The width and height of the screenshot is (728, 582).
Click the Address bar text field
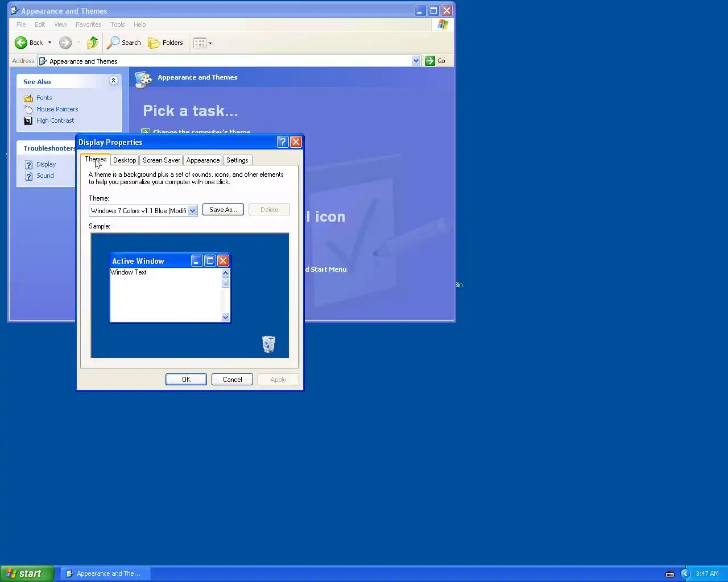pos(229,61)
